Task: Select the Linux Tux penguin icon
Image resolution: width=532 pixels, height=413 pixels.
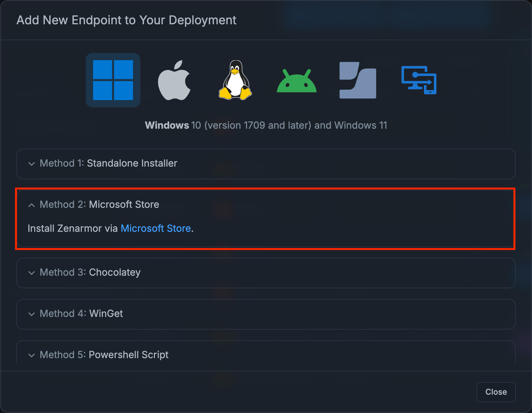Action: [x=235, y=80]
